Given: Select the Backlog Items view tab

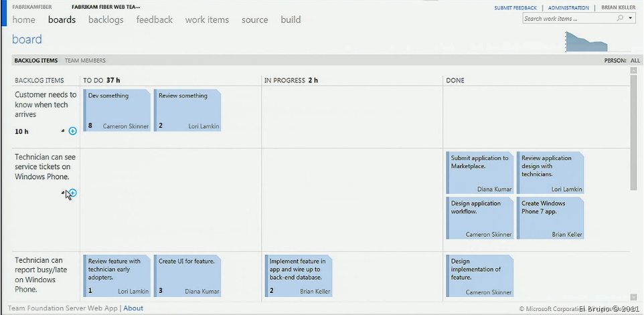Looking at the screenshot, I should [35, 61].
